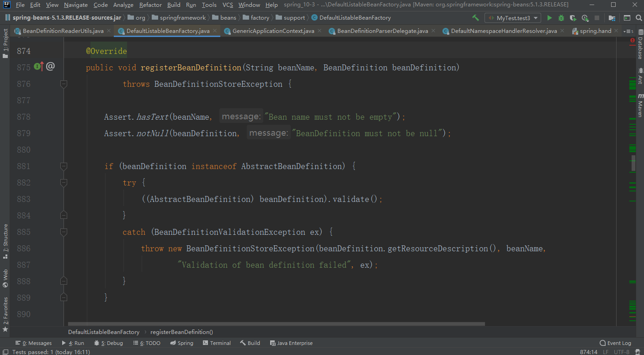
Task: Collapse the if block at line 881
Action: 64,166
